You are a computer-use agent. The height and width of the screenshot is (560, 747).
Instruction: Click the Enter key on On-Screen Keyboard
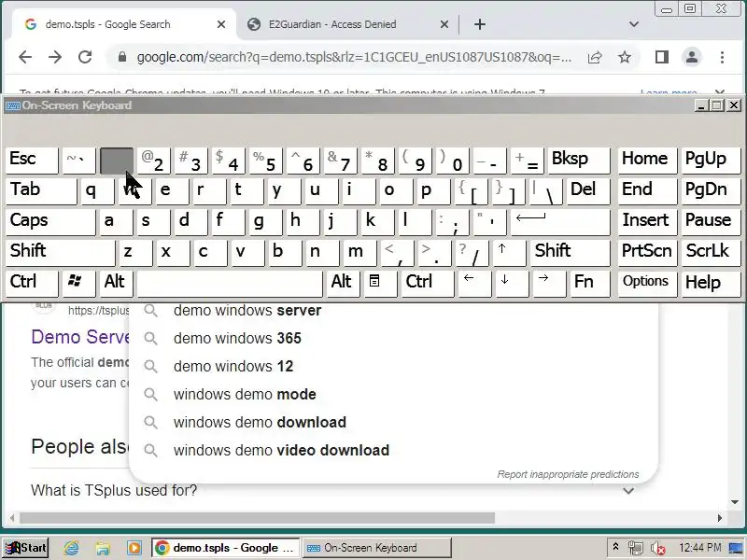pyautogui.click(x=559, y=221)
